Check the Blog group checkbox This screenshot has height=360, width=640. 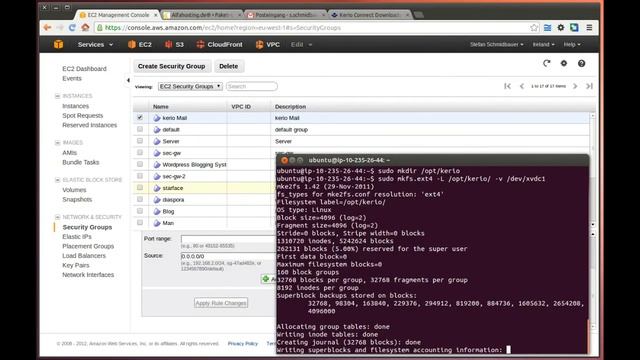pos(140,211)
